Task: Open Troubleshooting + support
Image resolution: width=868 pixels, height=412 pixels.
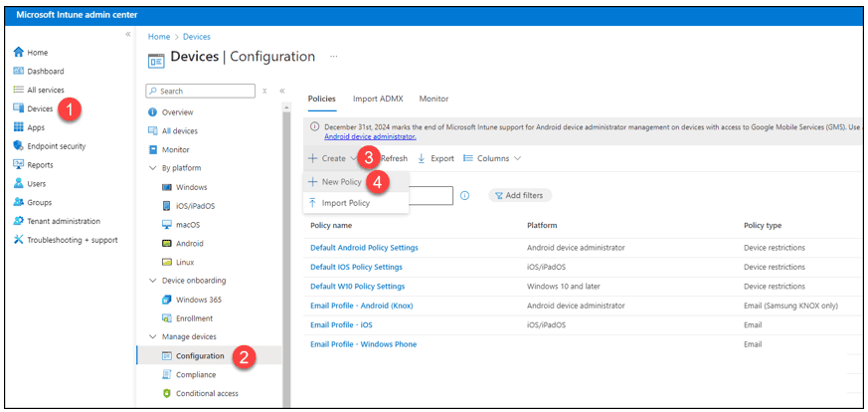Action: (66, 241)
